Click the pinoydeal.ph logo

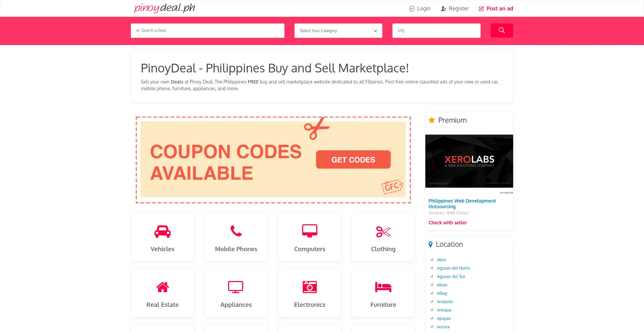tap(164, 8)
